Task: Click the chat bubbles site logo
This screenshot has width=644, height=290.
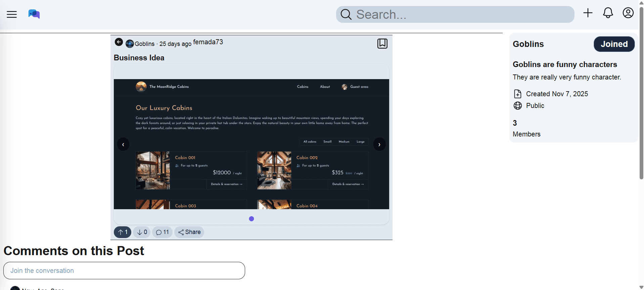Action: pyautogui.click(x=34, y=14)
